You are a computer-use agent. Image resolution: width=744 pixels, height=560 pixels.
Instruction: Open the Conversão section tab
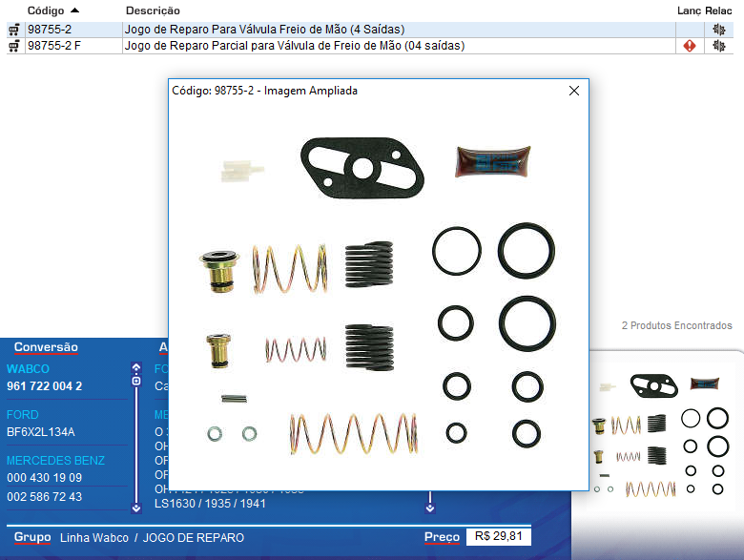click(46, 347)
